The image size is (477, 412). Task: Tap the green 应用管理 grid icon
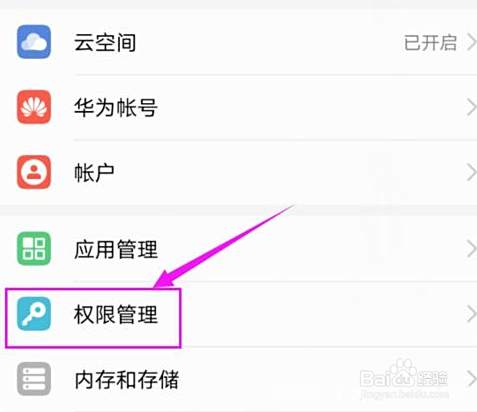[x=34, y=249]
